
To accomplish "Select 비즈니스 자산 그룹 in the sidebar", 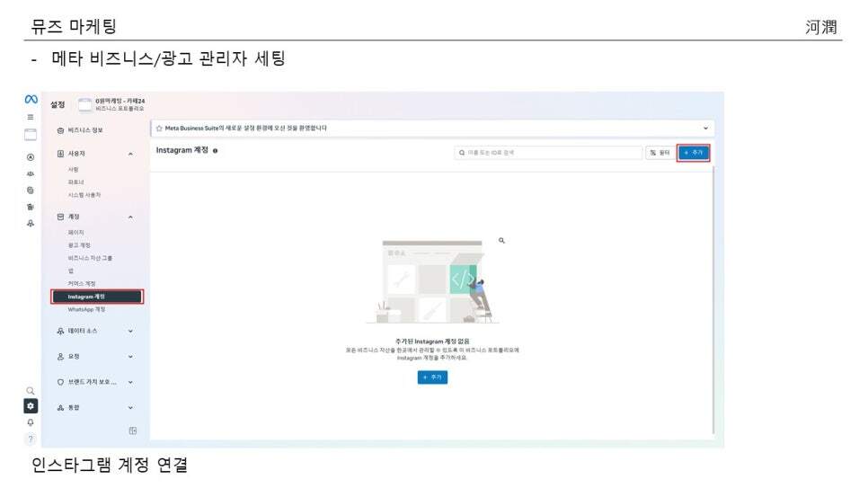I will pos(90,258).
